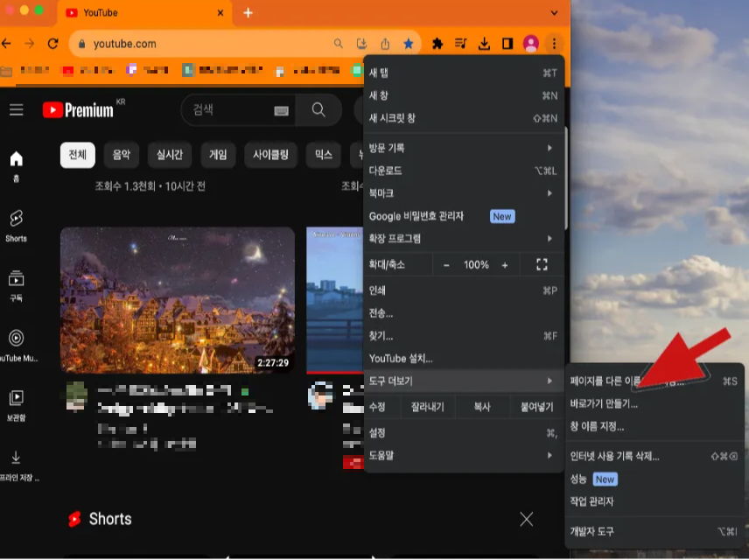This screenshot has height=560, width=749.
Task: Click 잘라내기 in the edit row
Action: point(428,407)
